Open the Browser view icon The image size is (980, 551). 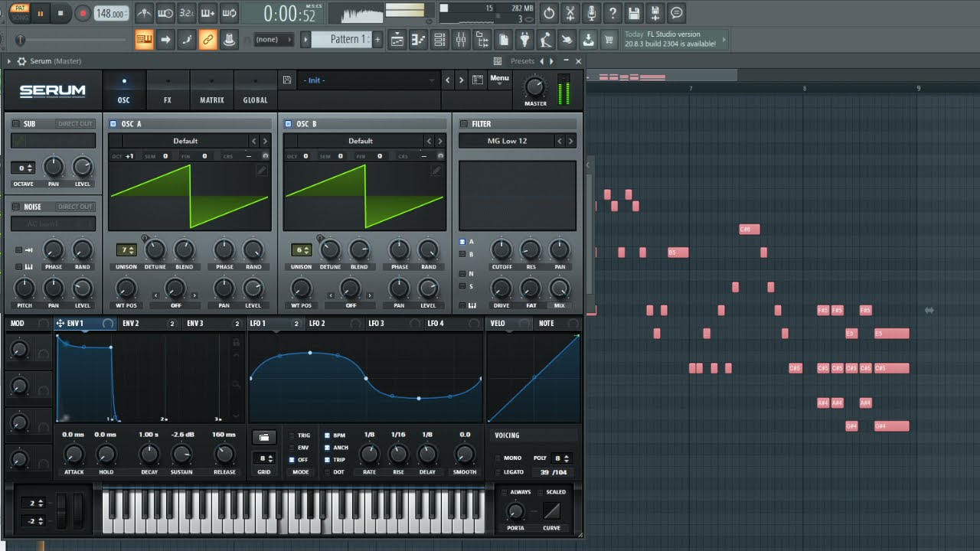[x=482, y=40]
